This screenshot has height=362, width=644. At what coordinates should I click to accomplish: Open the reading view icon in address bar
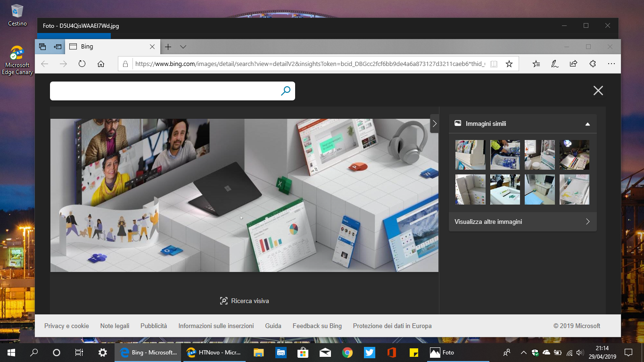(494, 64)
